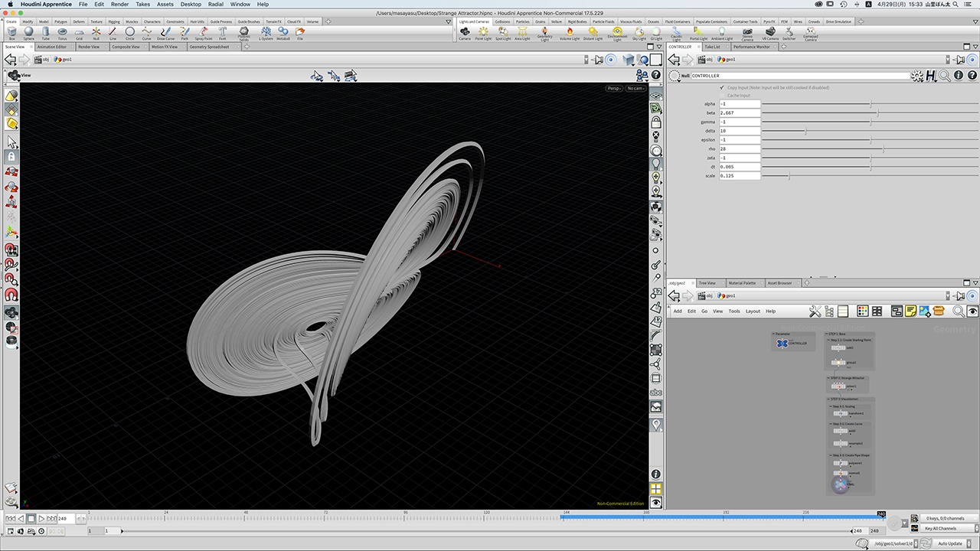Click the Sticky Note icon in network editor
The width and height of the screenshot is (980, 551).
(910, 311)
